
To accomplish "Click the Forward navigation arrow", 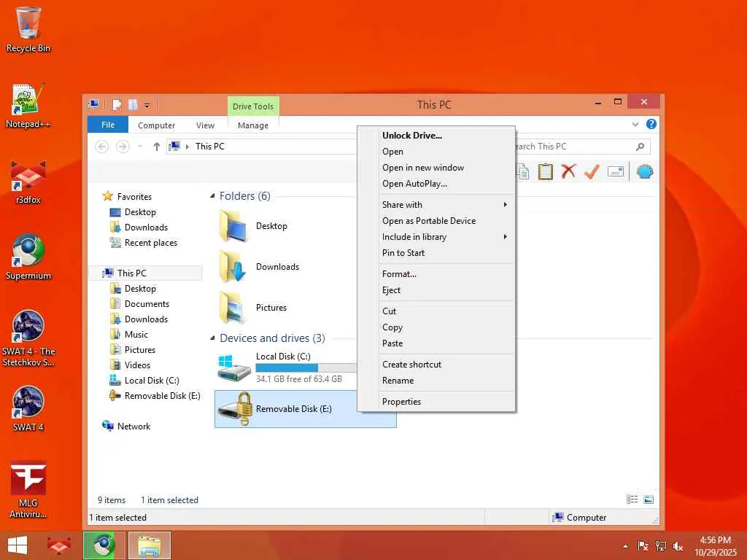I will [123, 146].
